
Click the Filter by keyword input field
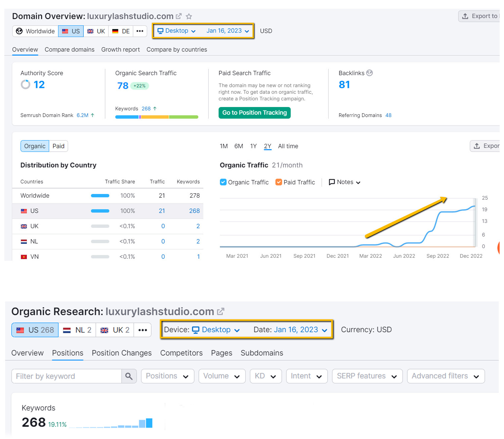point(67,376)
